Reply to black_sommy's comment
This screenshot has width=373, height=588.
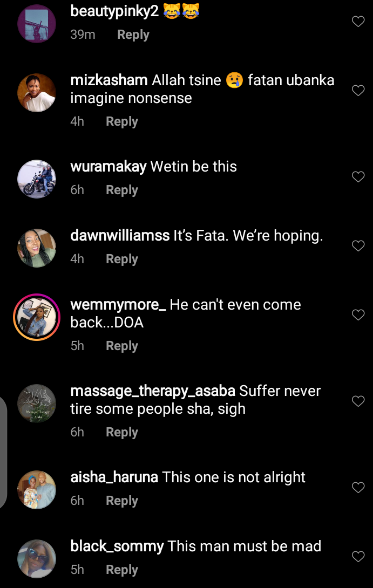[x=122, y=570]
